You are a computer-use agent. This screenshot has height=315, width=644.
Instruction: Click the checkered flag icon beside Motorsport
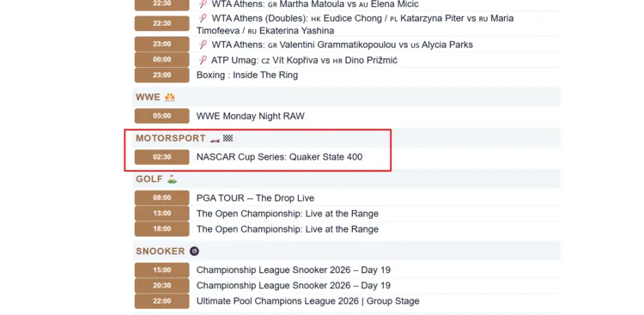point(228,138)
